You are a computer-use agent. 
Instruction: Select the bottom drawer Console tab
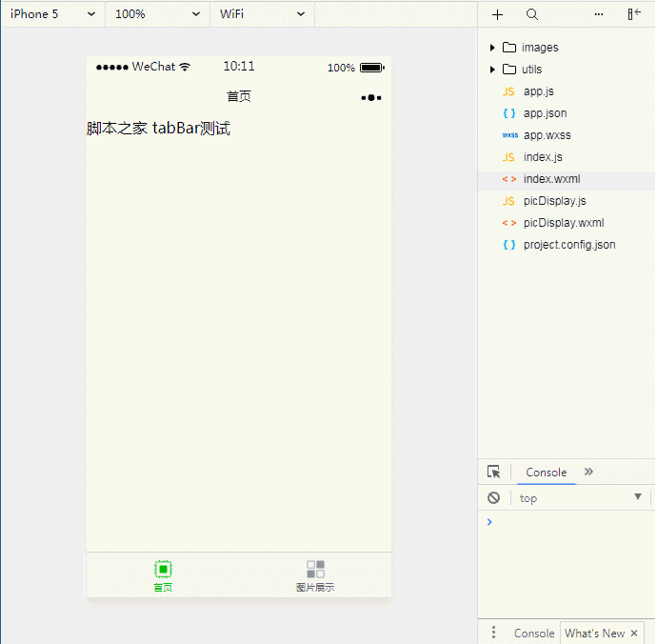534,634
